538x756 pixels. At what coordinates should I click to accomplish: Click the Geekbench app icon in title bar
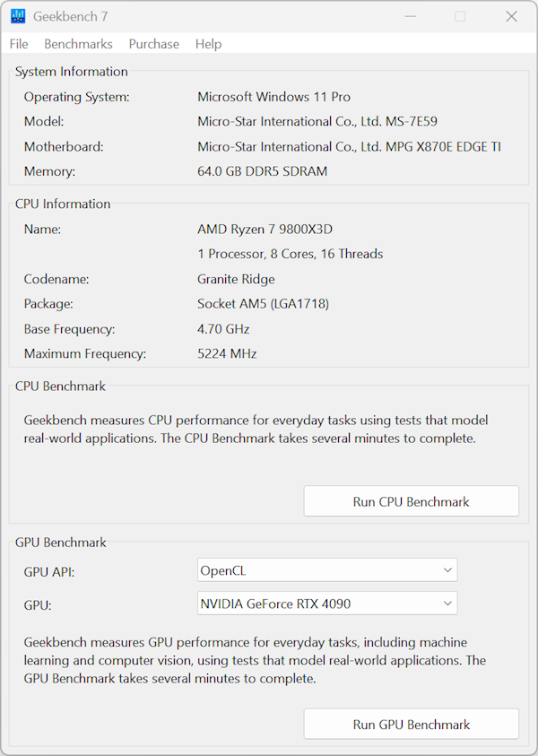(18, 16)
